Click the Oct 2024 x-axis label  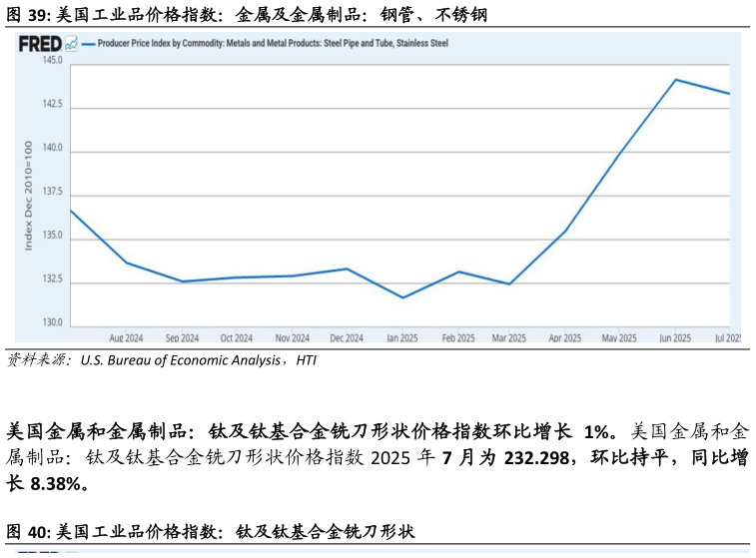[x=237, y=338]
